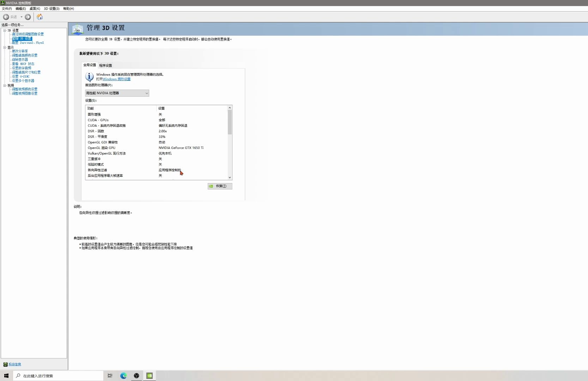This screenshot has height=381, width=588.
Task: Select 设置 G-SYNC in the tree
Action: [20, 77]
